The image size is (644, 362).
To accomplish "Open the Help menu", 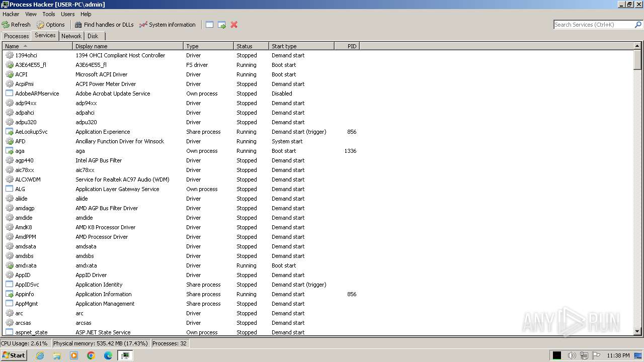I will (x=86, y=14).
